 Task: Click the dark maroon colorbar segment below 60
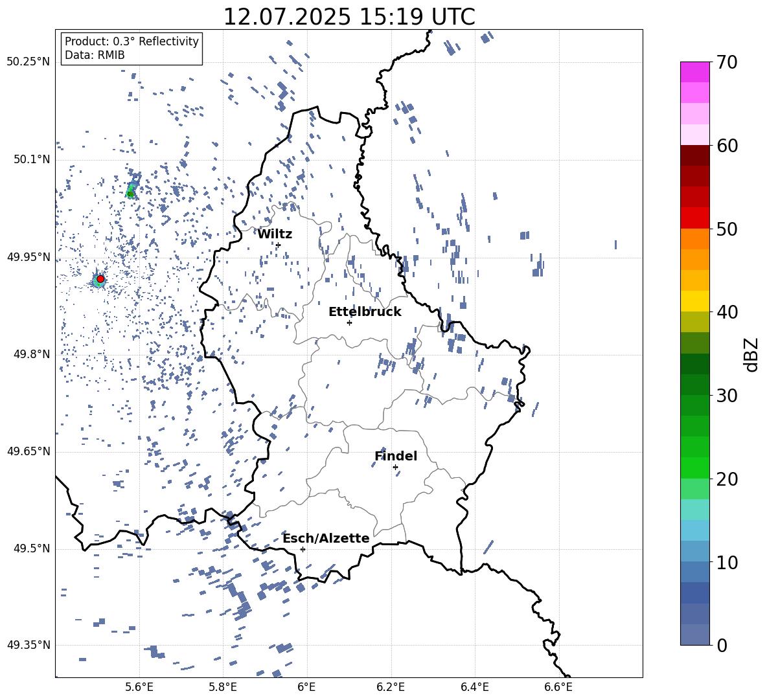point(695,155)
